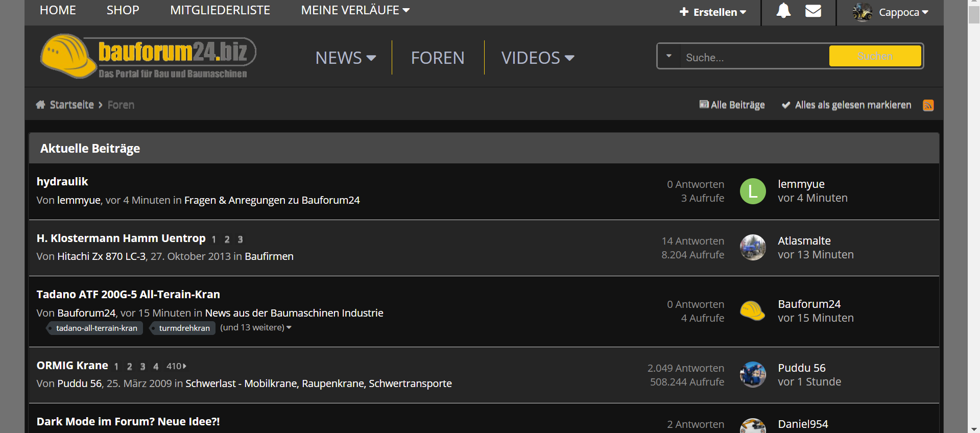Click the page scrollbar thumb

click(x=974, y=15)
